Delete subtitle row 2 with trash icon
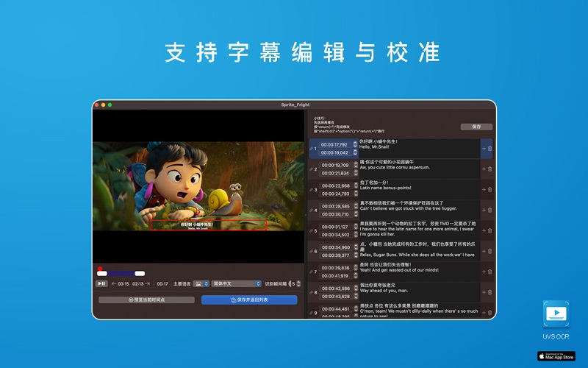Screen dimensions: 588x368 pos(490,169)
